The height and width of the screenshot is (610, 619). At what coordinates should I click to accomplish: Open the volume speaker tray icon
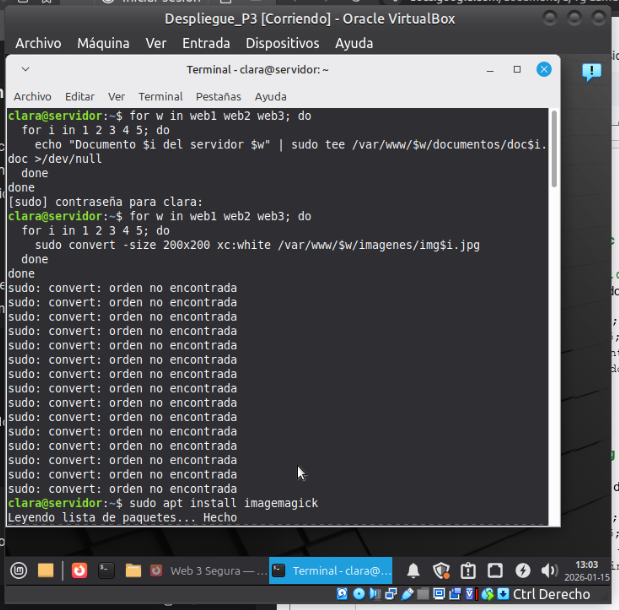(548, 571)
